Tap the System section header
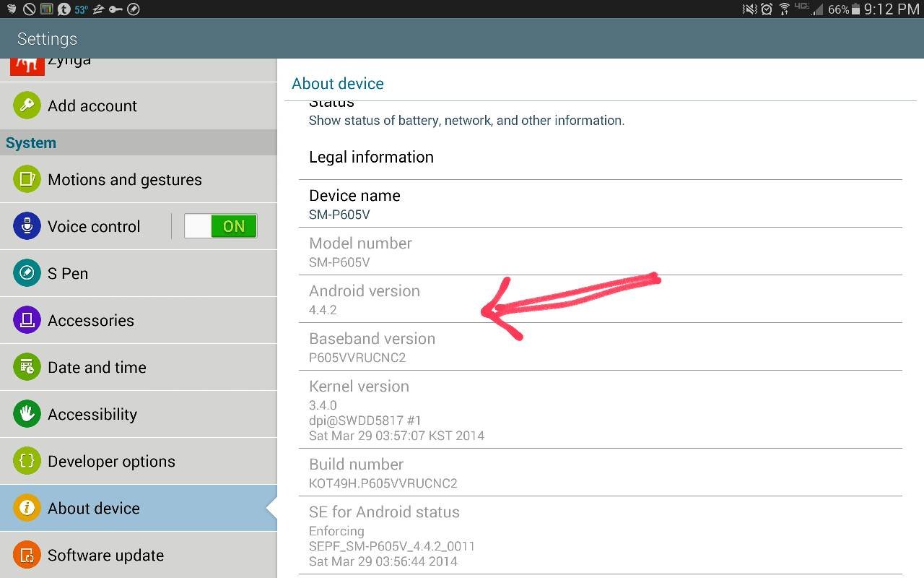Viewport: 924px width, 578px height. (139, 142)
